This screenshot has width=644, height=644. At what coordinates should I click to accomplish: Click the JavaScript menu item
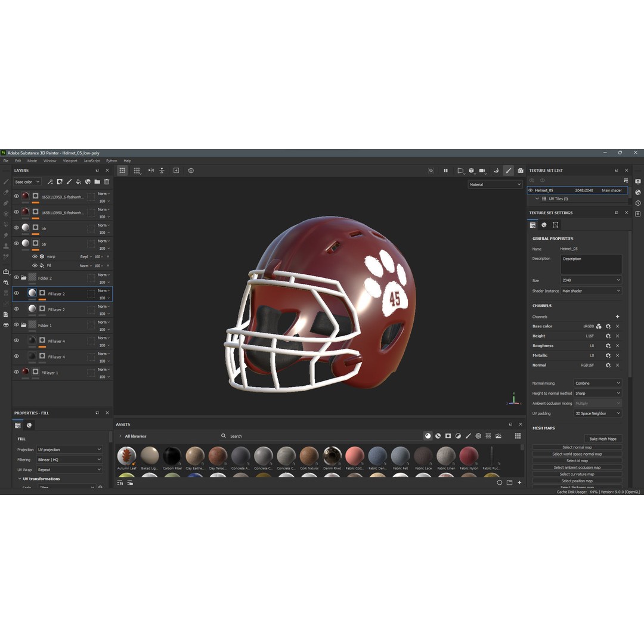[91, 160]
